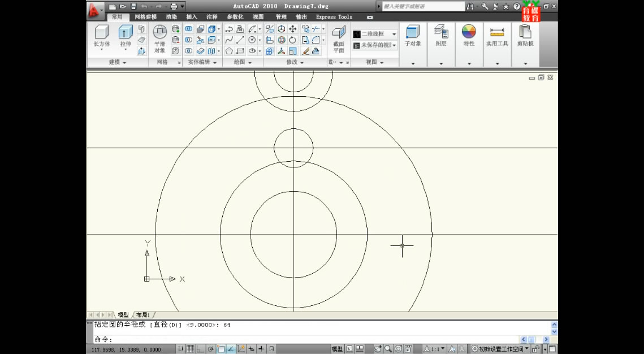Click the 截面平面 section plane tool

(x=339, y=40)
